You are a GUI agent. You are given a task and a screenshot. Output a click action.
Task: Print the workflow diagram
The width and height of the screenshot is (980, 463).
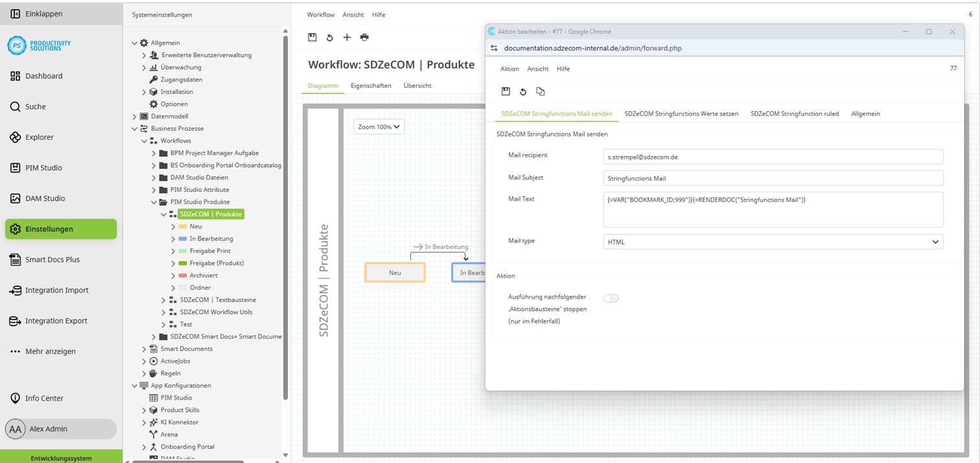coord(364,37)
